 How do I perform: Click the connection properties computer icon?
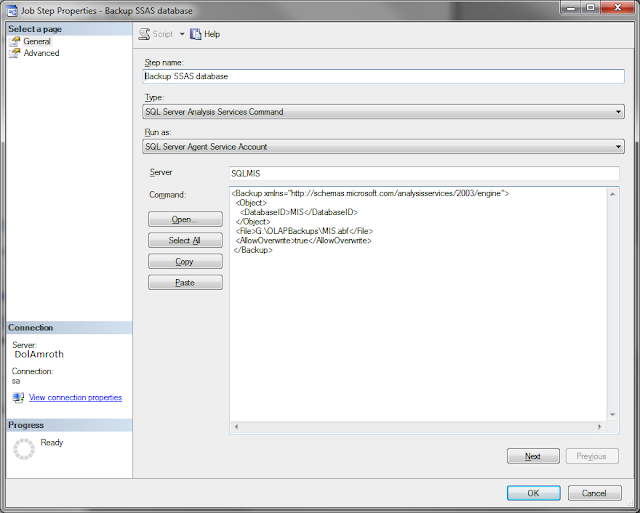[18, 398]
